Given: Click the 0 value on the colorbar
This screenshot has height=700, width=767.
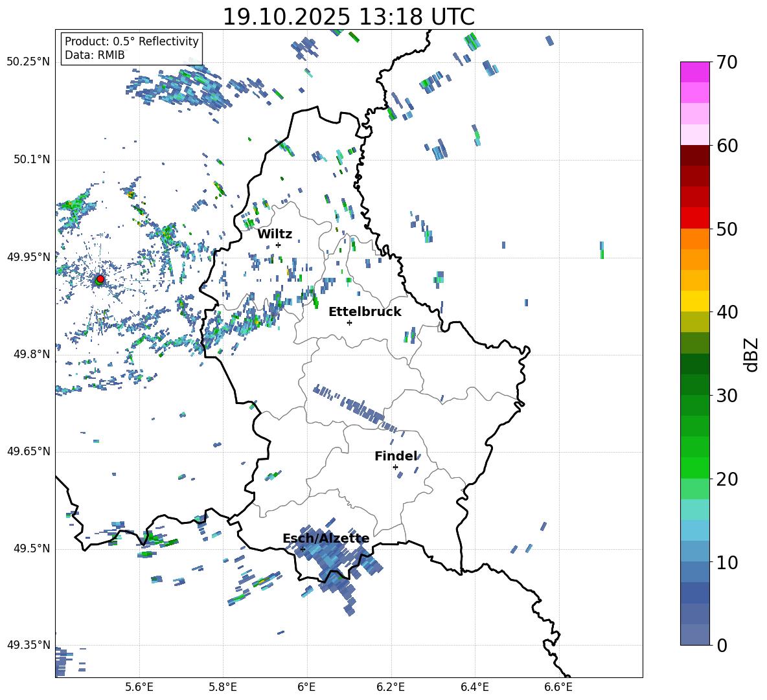Looking at the screenshot, I should click(x=722, y=645).
